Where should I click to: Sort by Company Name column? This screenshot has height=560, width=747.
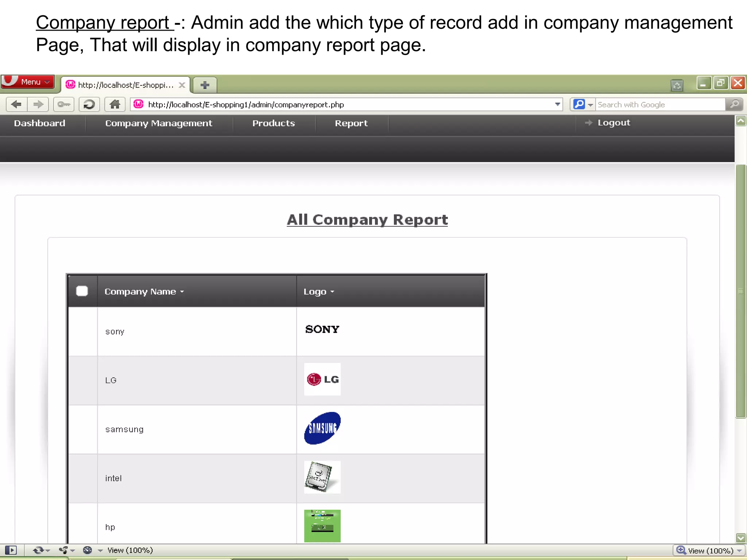pos(144,292)
